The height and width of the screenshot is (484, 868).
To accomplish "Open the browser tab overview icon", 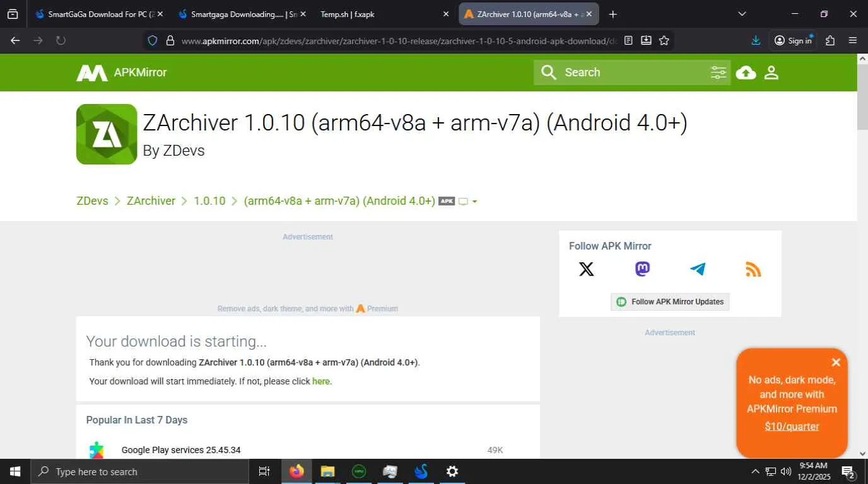I will tap(13, 14).
